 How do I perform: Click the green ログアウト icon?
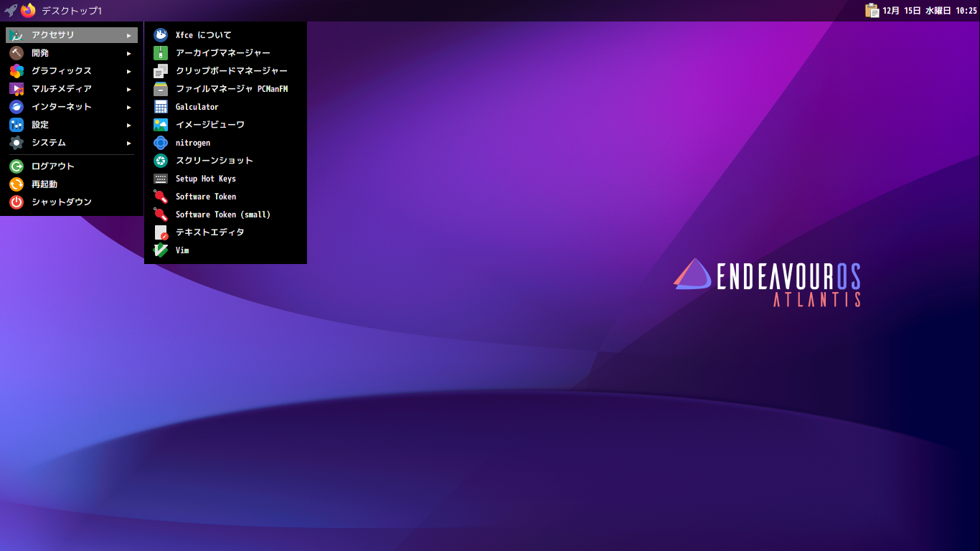point(17,166)
